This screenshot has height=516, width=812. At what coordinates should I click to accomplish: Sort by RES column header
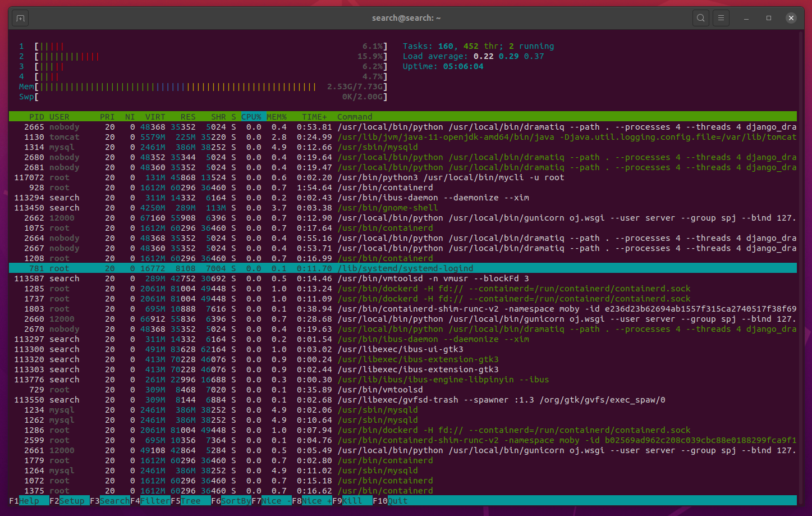pyautogui.click(x=188, y=117)
